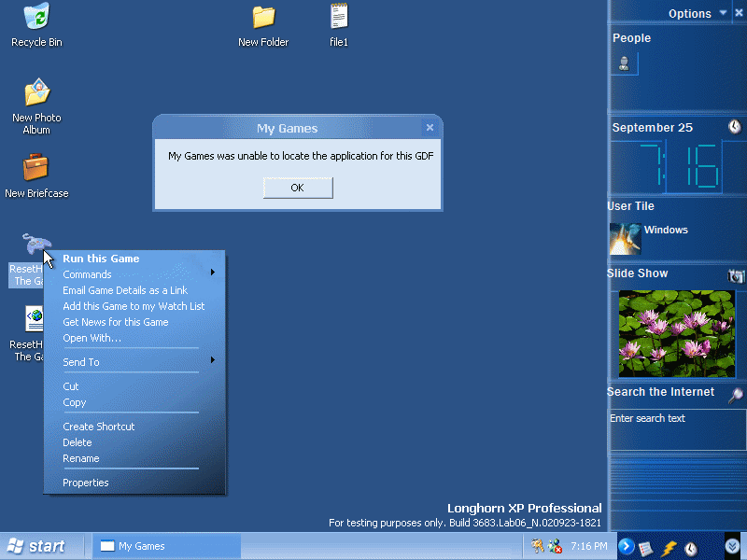Click My Games taskbar button
This screenshot has height=560, width=747.
[166, 546]
